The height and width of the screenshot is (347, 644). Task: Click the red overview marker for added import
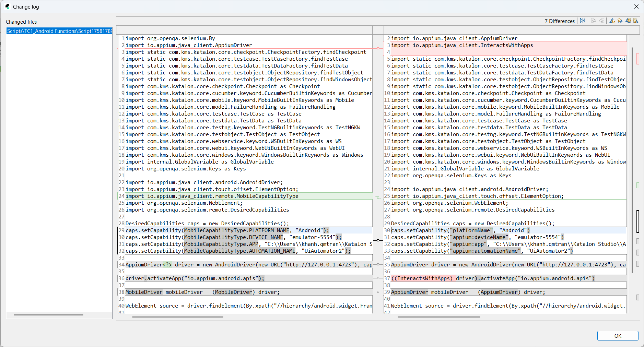pos(638,59)
